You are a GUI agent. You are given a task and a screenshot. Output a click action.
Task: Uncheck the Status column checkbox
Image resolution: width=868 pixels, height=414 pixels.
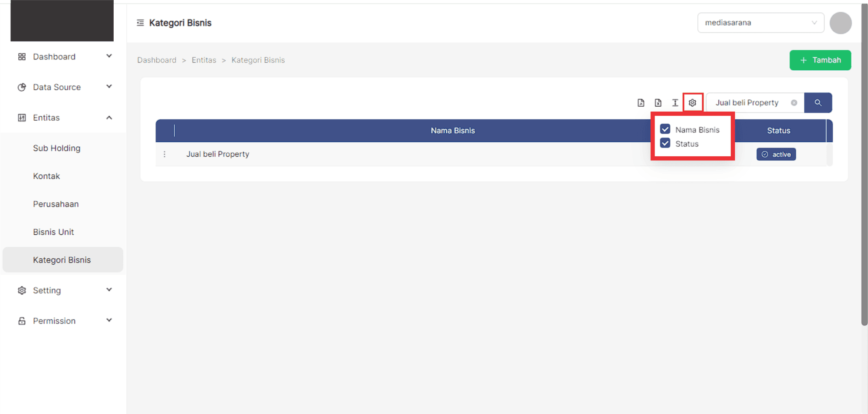click(665, 143)
